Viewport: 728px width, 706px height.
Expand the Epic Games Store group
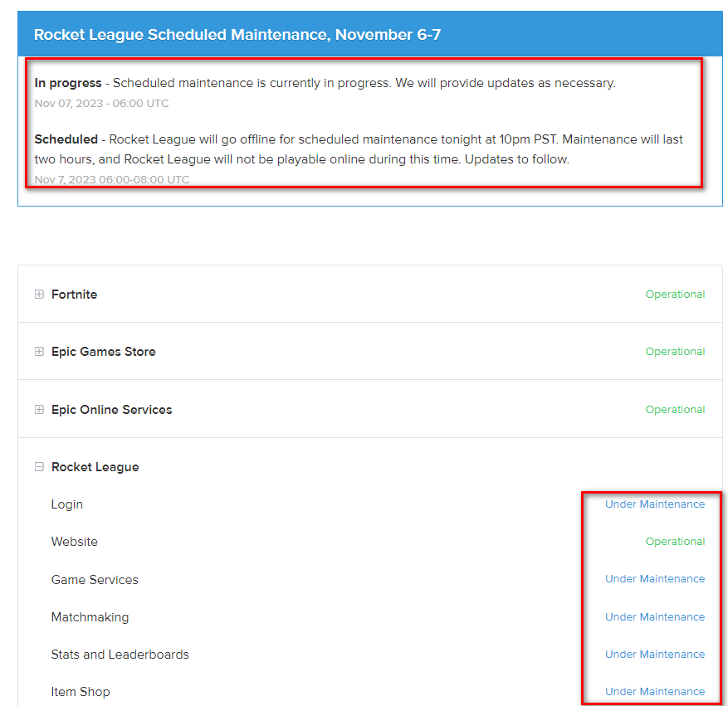(39, 352)
